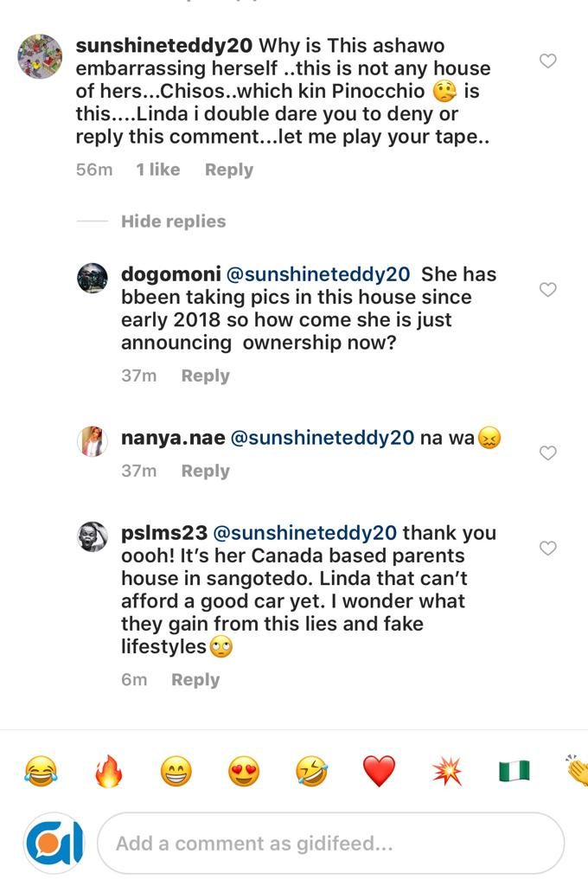588x886 pixels.
Task: Reply to nanya.nae's comment
Action: click(205, 471)
